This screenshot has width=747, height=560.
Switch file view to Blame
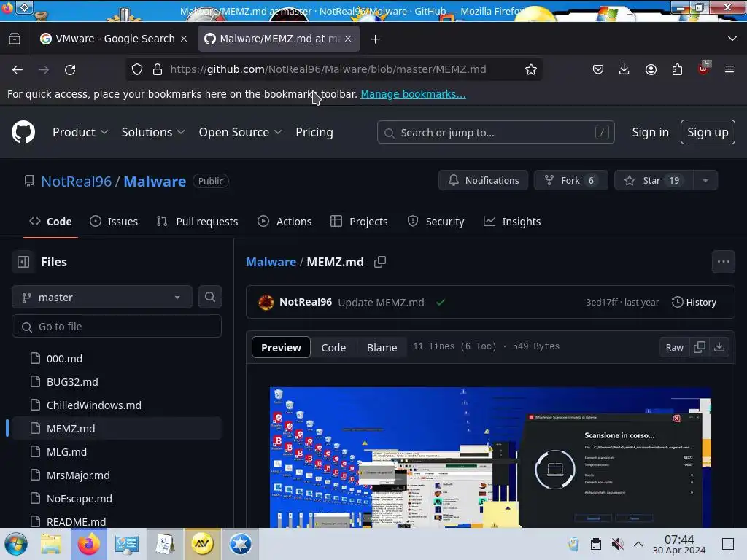(x=382, y=348)
